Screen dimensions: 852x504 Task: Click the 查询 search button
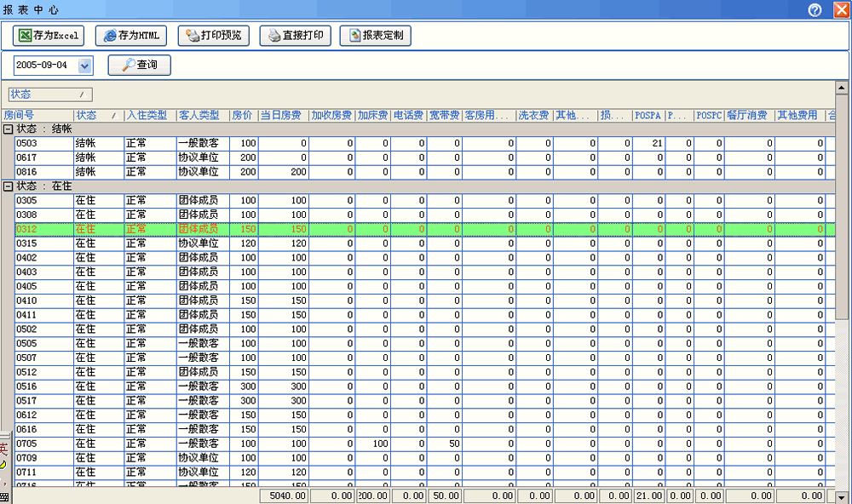139,65
